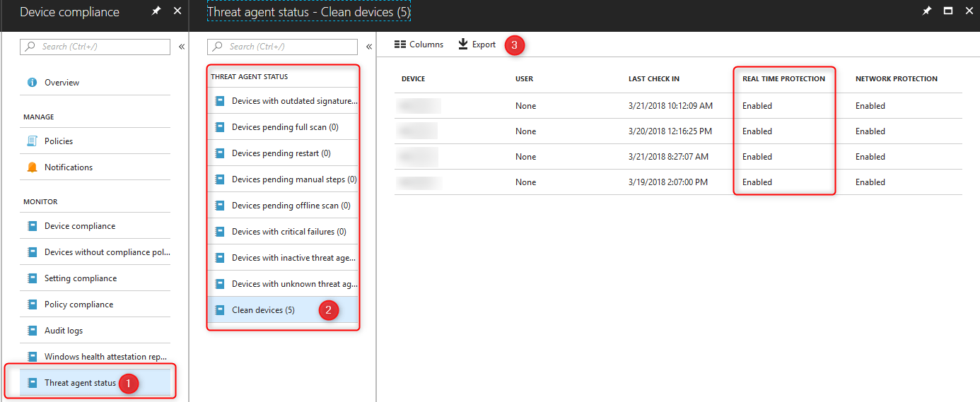Image resolution: width=980 pixels, height=402 pixels.
Task: Click the Notifications bell icon
Action: (x=32, y=167)
